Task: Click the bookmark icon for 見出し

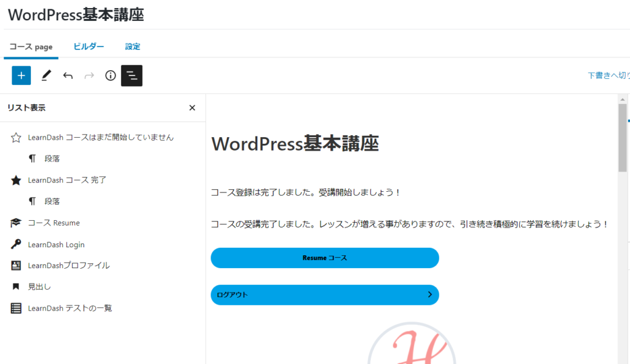Action: coord(16,287)
